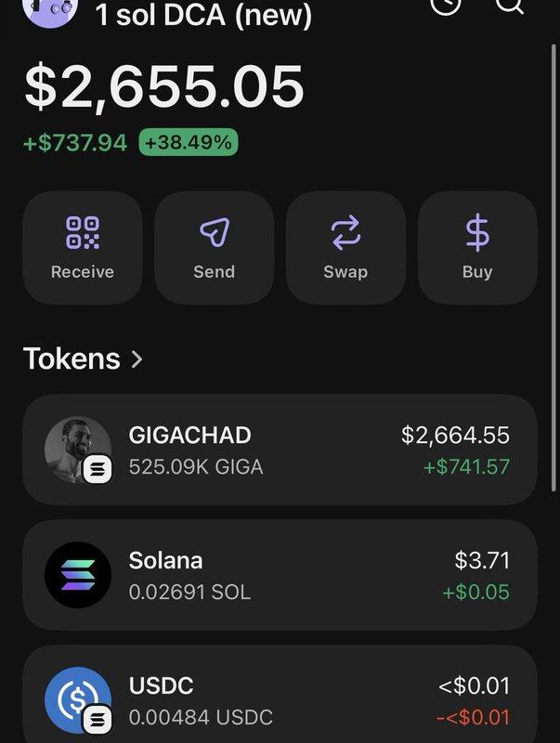Tap the Swap arrows icon

[345, 232]
